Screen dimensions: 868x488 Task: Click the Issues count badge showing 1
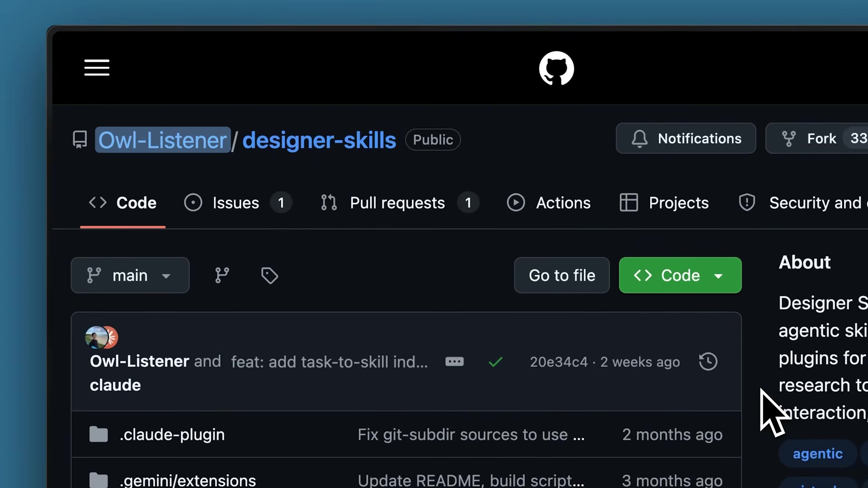point(281,203)
